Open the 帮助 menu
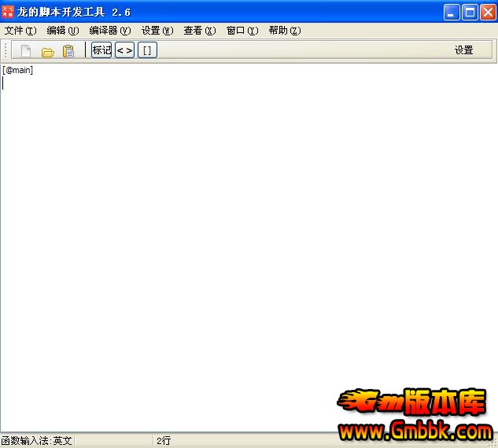Image resolution: width=498 pixels, height=448 pixels. tap(284, 31)
